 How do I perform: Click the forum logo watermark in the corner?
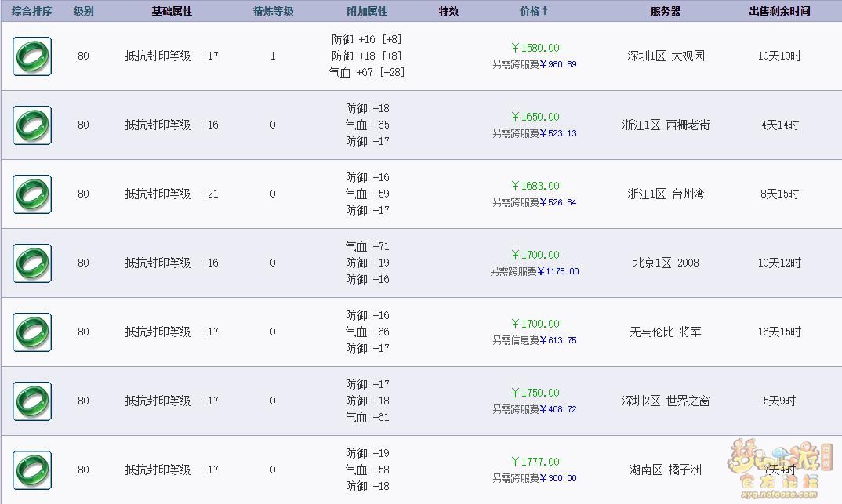(x=782, y=469)
